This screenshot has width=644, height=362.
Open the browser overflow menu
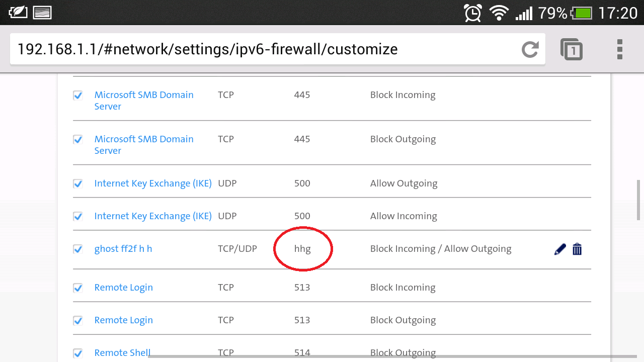pos(619,49)
